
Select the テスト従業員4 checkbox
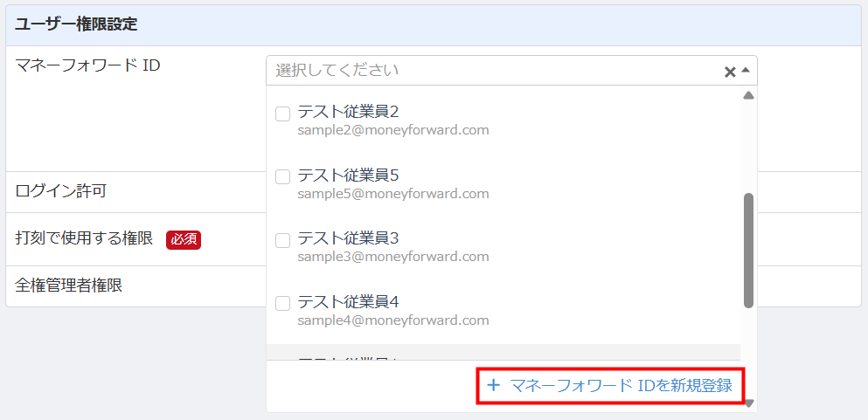click(x=282, y=304)
